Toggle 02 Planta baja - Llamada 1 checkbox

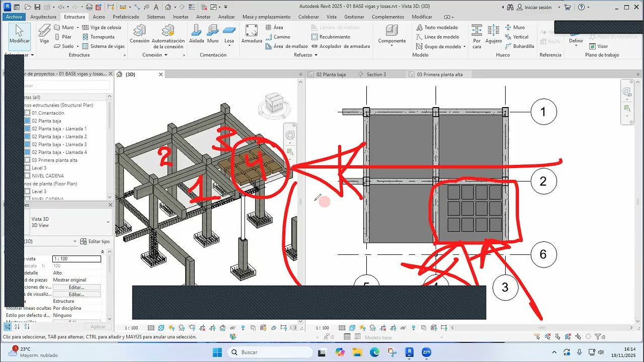tap(28, 129)
